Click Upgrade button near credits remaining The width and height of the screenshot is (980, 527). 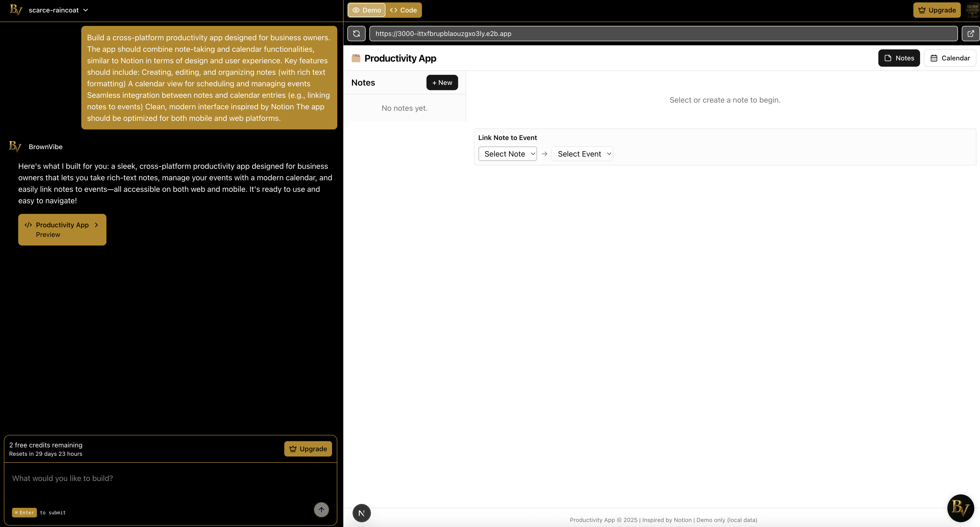point(308,449)
